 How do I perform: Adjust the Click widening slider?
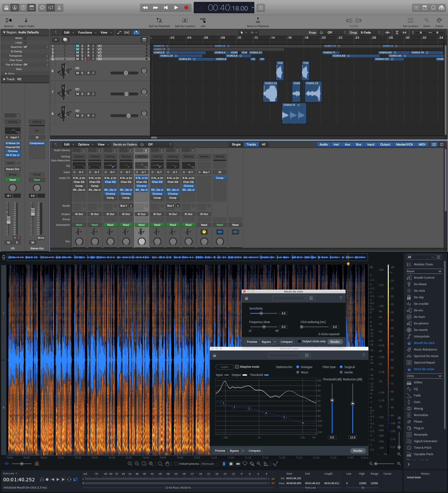coord(302,327)
